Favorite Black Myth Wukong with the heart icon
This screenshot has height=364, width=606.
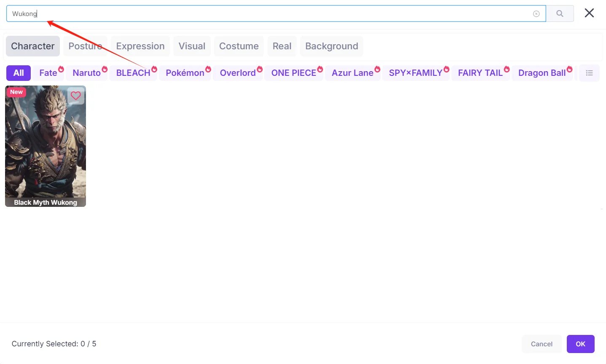[x=76, y=96]
